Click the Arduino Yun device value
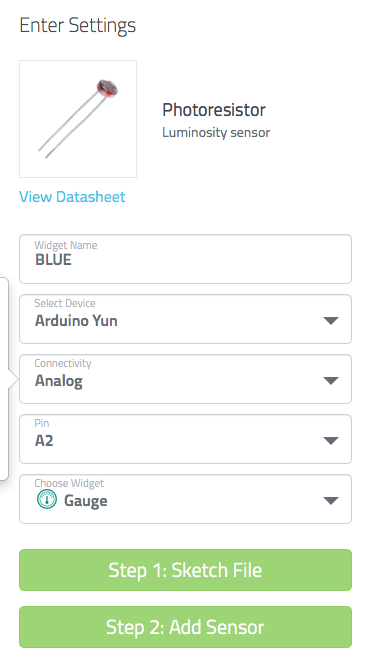The height and width of the screenshot is (664, 372). (x=76, y=321)
